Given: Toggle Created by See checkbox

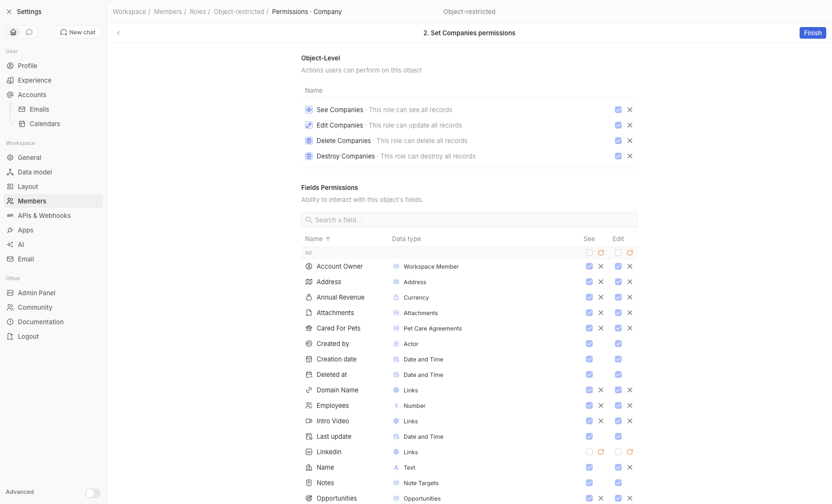Looking at the screenshot, I should [589, 344].
